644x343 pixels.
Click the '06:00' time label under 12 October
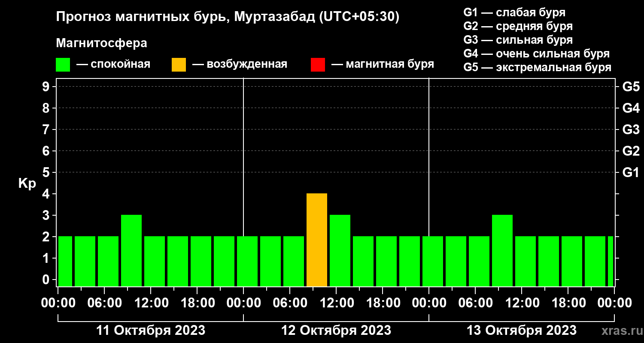tap(289, 303)
